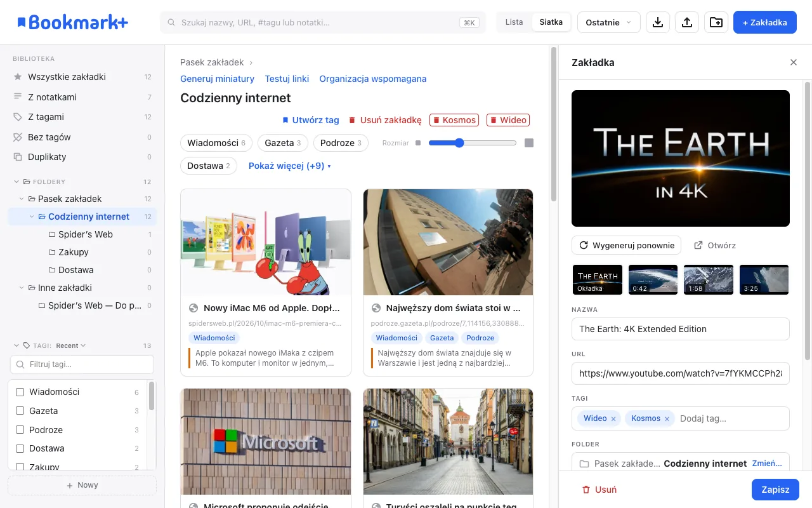The height and width of the screenshot is (508, 812).
Task: Click Zapisz to save bookmark
Action: (x=775, y=490)
